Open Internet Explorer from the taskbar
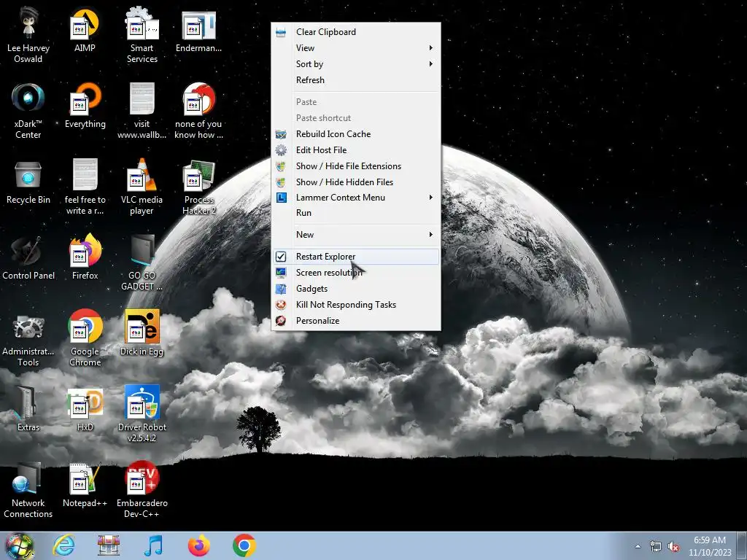747x560 pixels. pos(64,545)
